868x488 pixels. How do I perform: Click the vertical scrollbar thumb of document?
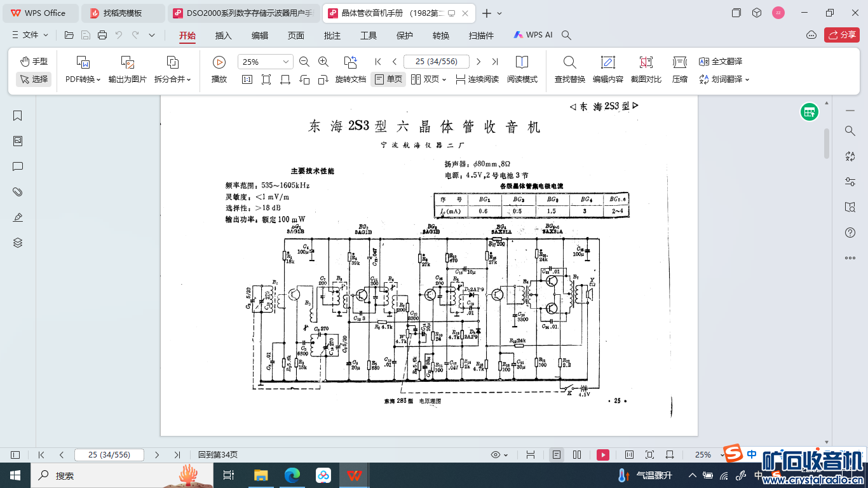(827, 143)
